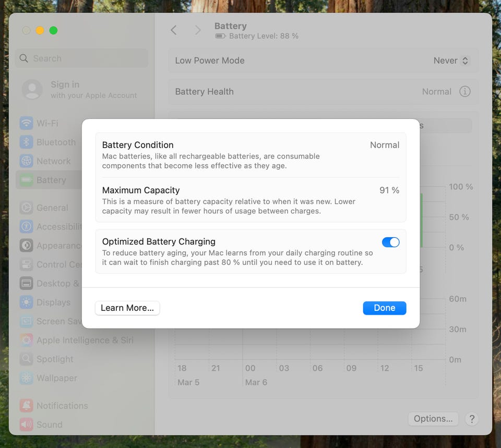Open Sign in with your Apple Account
The height and width of the screenshot is (448, 501).
tap(80, 89)
